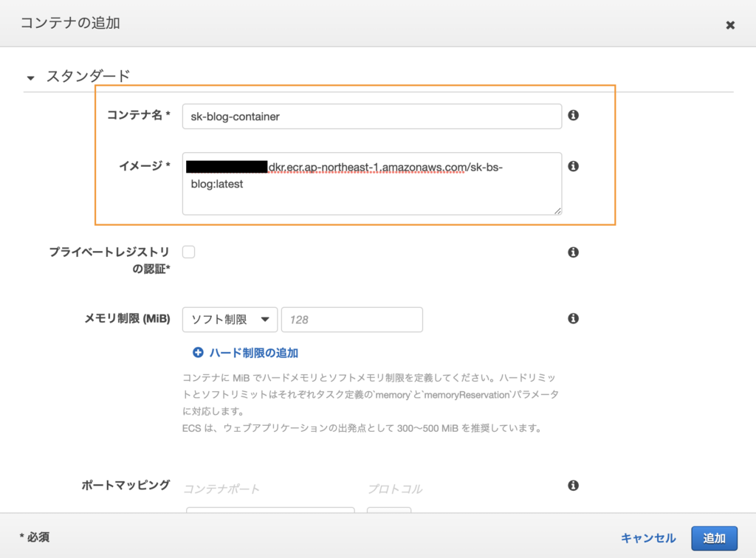This screenshot has width=756, height=558.
Task: Focus the memory value field showing 128
Action: (x=352, y=320)
